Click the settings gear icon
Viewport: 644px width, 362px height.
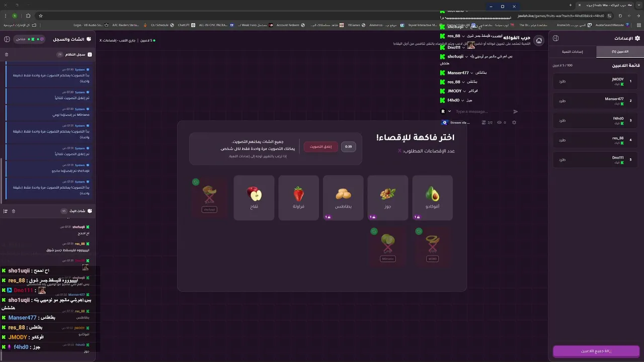pyautogui.click(x=637, y=38)
